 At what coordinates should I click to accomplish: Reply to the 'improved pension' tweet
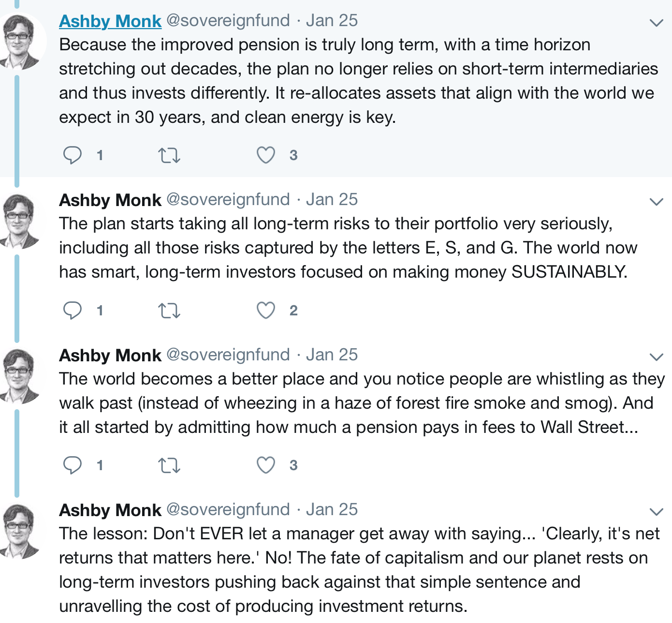[x=73, y=155]
